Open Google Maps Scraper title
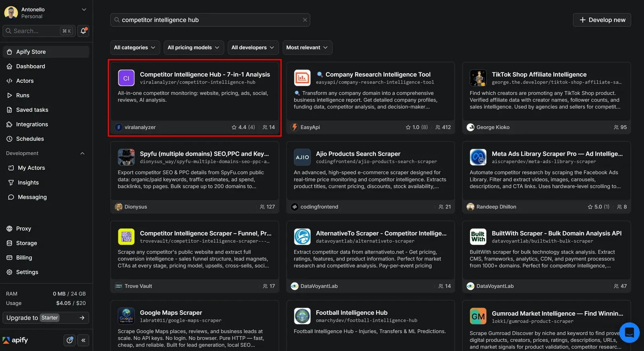Screen dimensions: 644x351 171,312
